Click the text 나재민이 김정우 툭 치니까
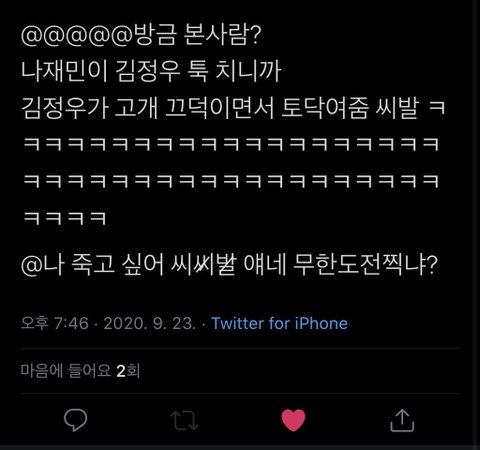480x450 pixels. (151, 71)
